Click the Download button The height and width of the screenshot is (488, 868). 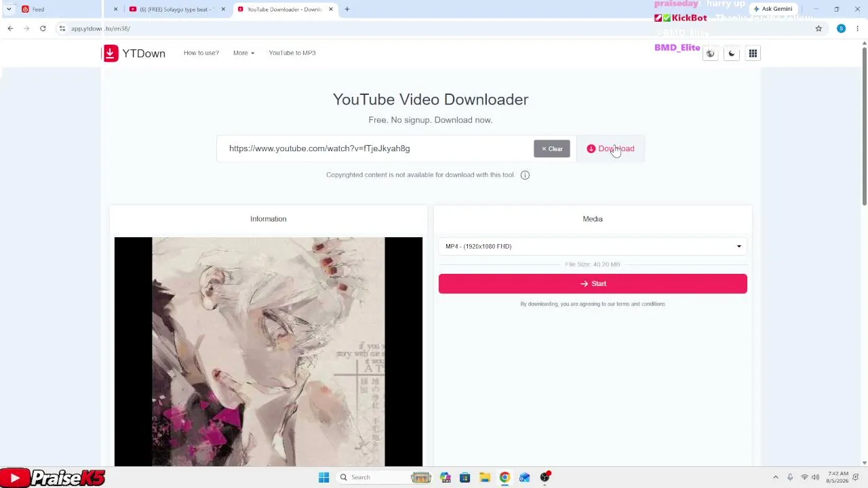tap(610, 148)
